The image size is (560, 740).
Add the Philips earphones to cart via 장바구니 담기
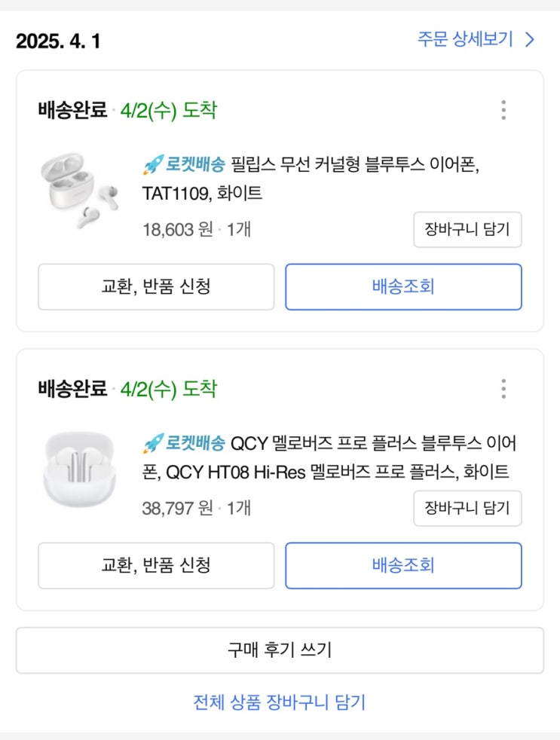pyautogui.click(x=467, y=230)
